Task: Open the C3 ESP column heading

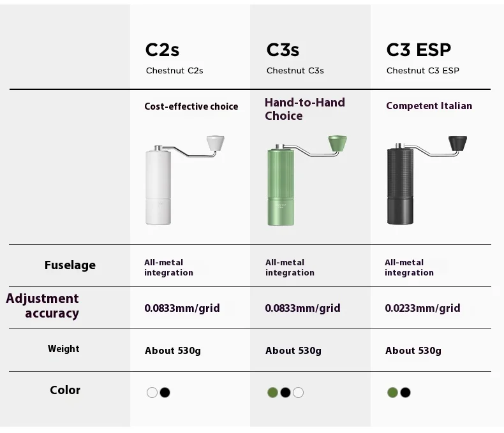Action: [x=419, y=50]
